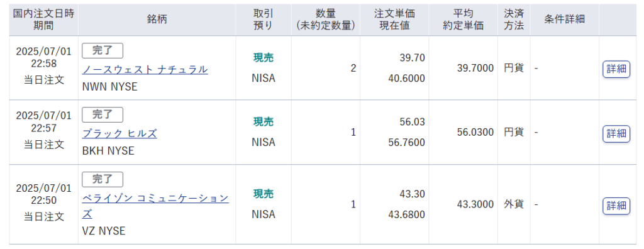
Task: Open details for the NWN order
Action: [616, 69]
